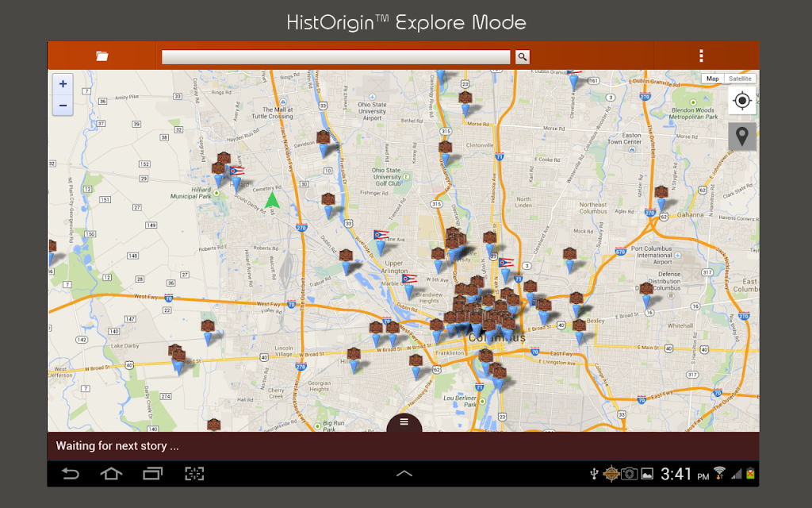Tap the green current-location arrow
Screen dimensions: 812x508
[x=273, y=200]
